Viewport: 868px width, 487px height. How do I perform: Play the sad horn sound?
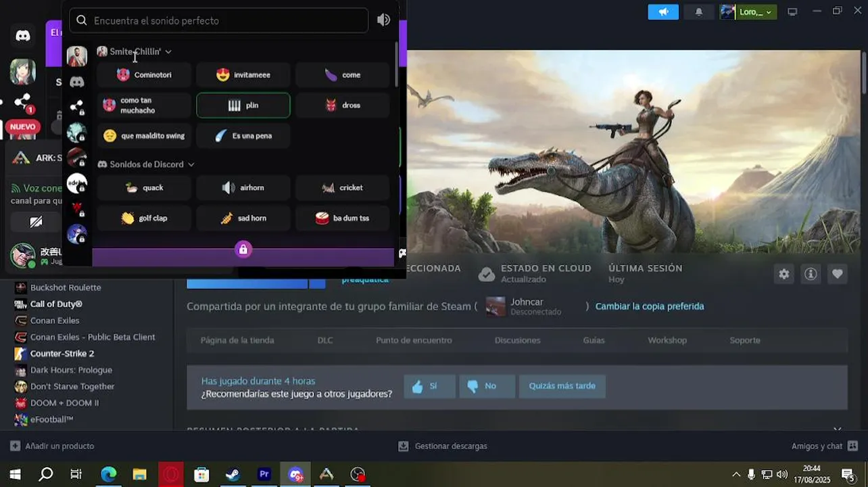click(243, 218)
